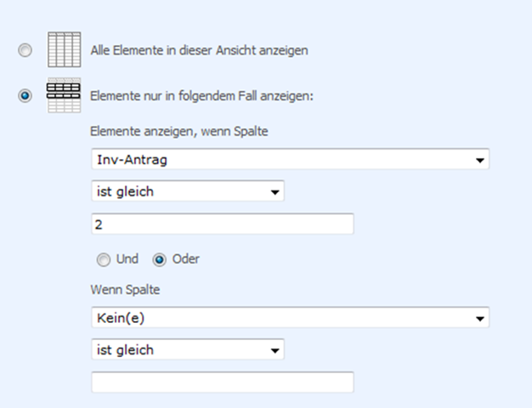532x408 pixels.
Task: Click label 'Alle Elemente in dieser Ansicht anzeigen'
Action: click(199, 50)
